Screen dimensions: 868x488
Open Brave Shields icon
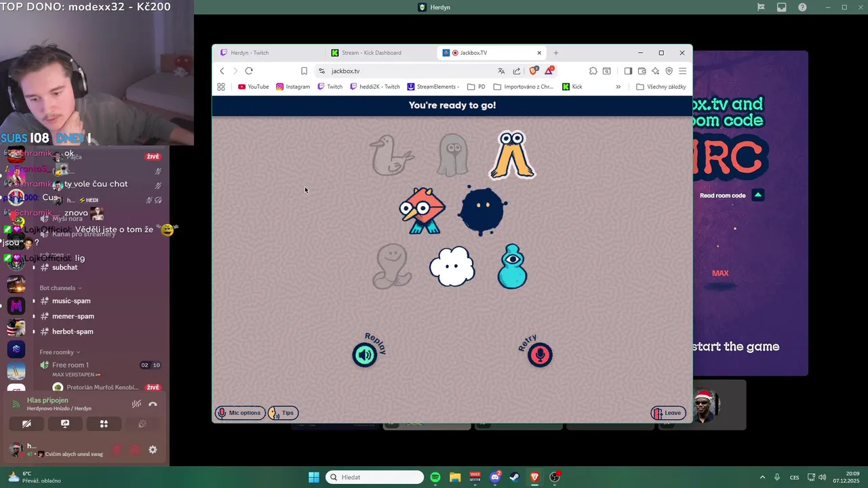(534, 70)
